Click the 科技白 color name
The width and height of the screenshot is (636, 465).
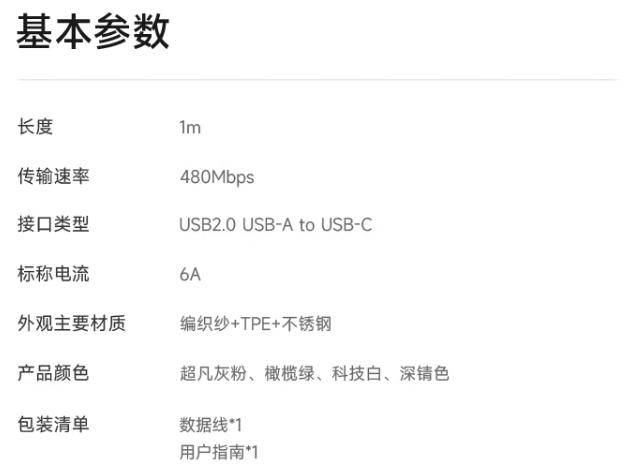[357, 373]
